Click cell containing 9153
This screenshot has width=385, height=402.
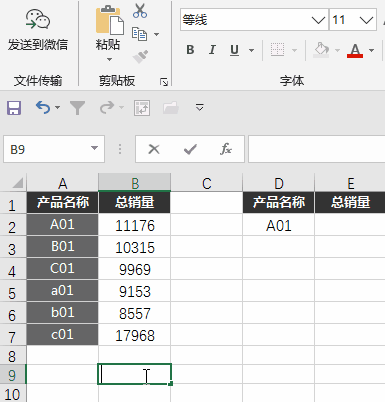point(135,291)
